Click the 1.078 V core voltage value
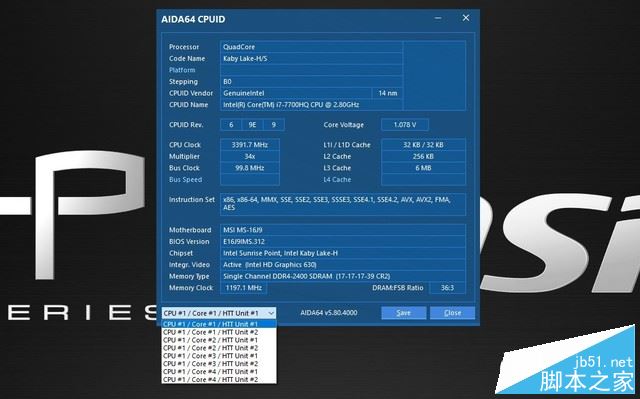This screenshot has width=640, height=399. [x=405, y=125]
